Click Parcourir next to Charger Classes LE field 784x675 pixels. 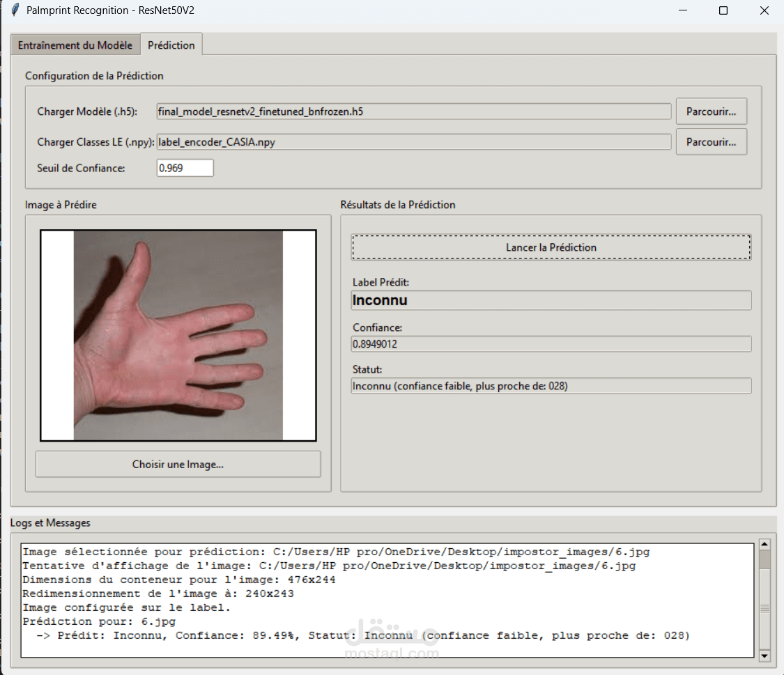(x=711, y=142)
